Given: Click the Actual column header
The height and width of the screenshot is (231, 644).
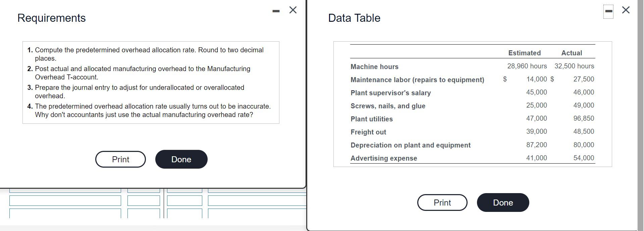Looking at the screenshot, I should pos(571,53).
